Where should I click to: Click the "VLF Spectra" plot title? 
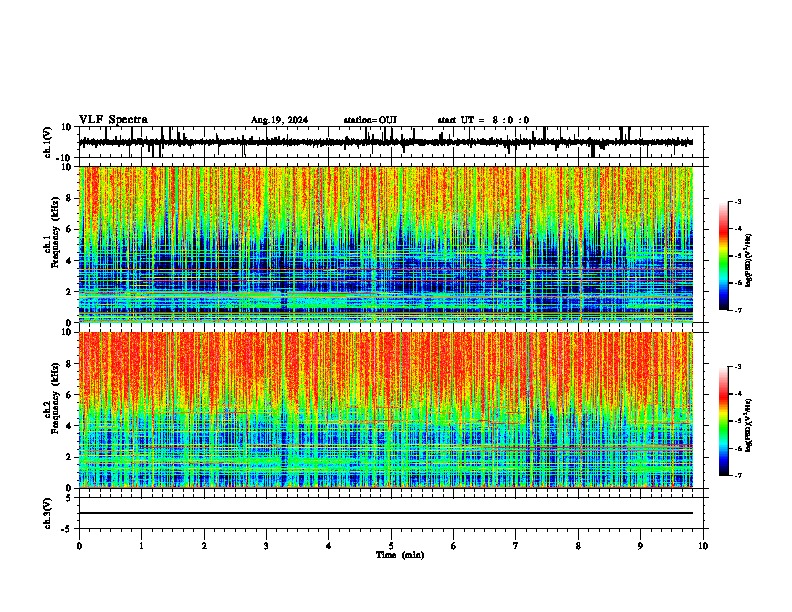(x=113, y=120)
